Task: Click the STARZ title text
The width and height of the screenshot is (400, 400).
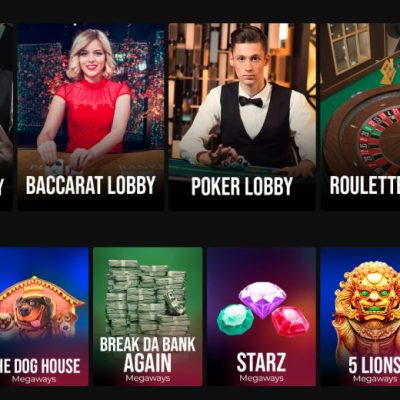Action: [261, 362]
